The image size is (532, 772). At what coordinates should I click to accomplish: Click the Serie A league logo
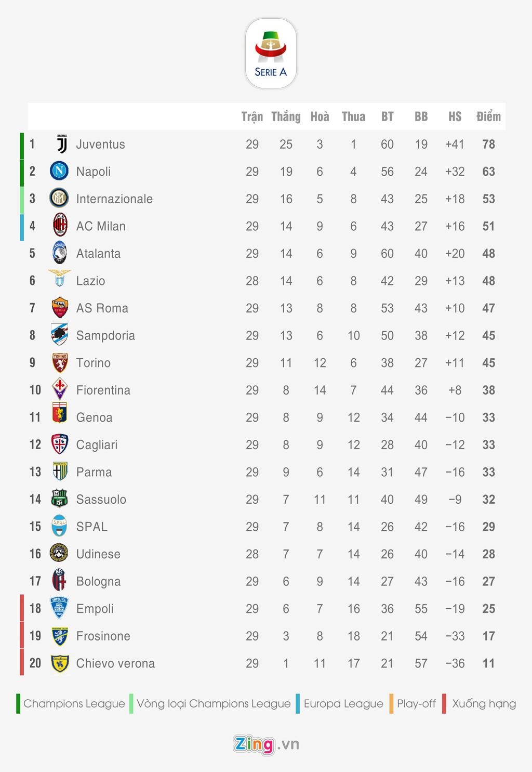click(271, 54)
